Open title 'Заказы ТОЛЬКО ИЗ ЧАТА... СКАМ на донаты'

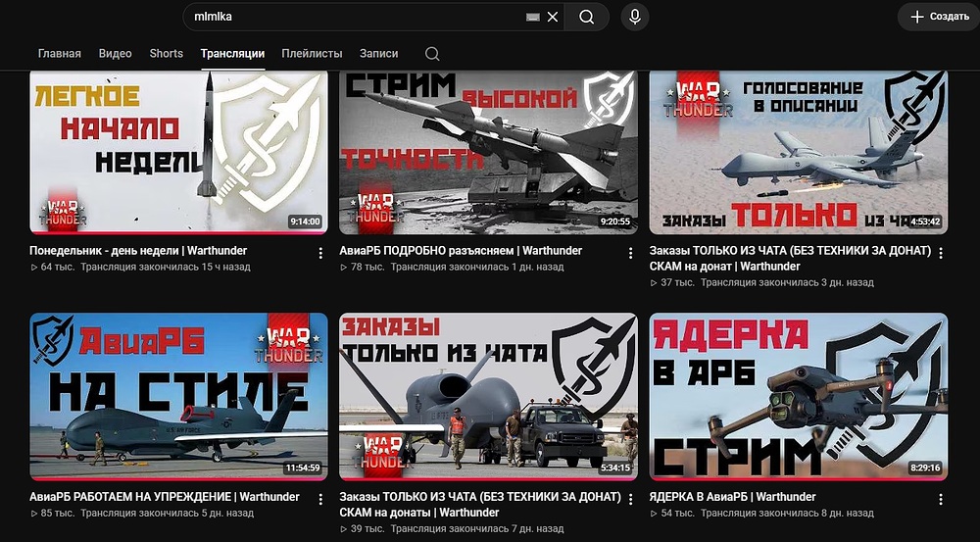(x=480, y=505)
